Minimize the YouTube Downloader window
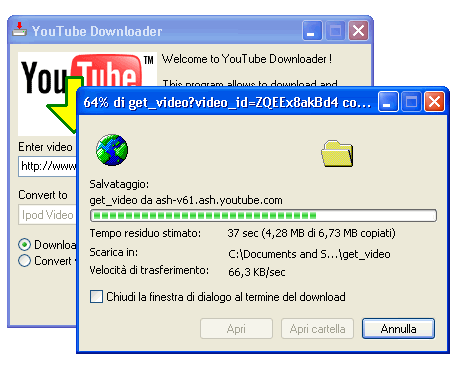 point(312,31)
